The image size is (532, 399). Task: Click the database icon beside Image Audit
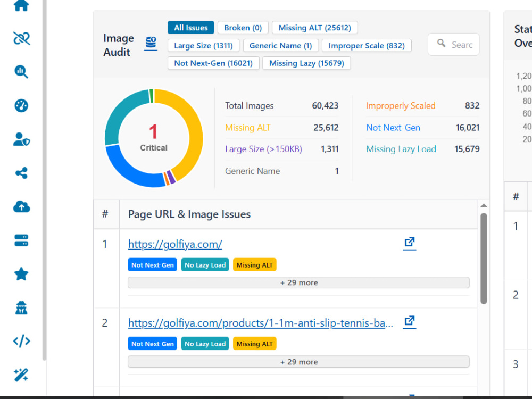point(151,44)
